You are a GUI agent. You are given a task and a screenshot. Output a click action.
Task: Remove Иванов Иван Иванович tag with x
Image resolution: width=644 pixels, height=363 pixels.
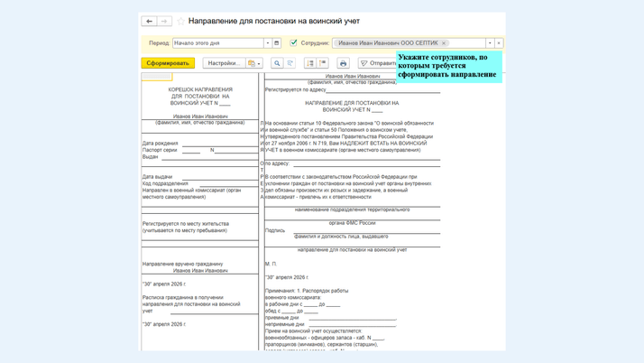coord(444,42)
